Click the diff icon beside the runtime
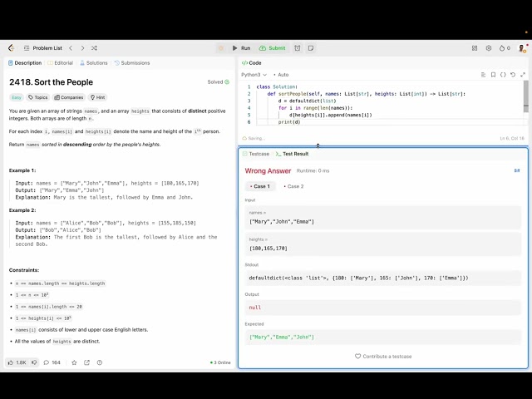 point(517,170)
